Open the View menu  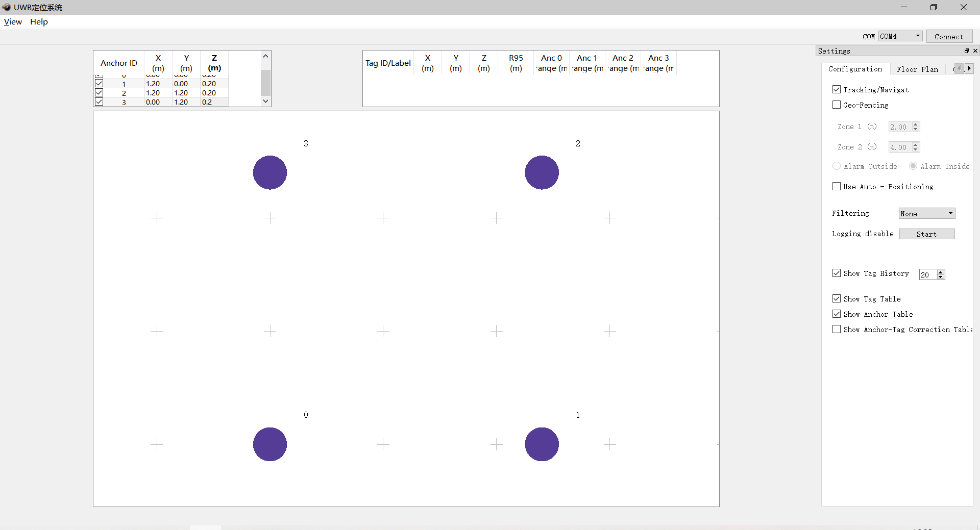(x=13, y=21)
